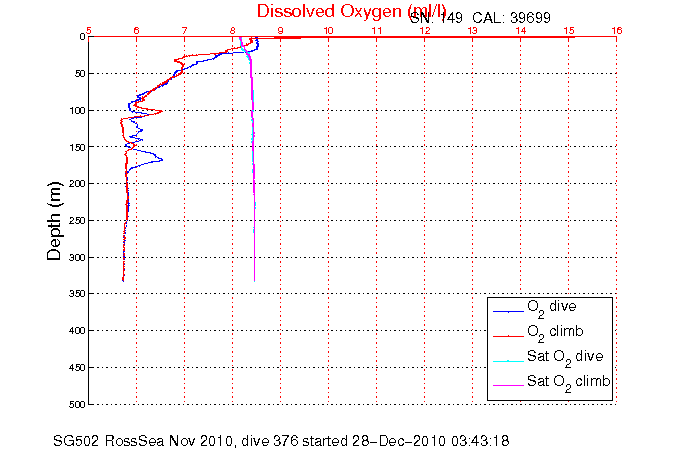
Task: Click the 'Dissolved Oxygen (ml/l)' axis title
Action: point(351,12)
